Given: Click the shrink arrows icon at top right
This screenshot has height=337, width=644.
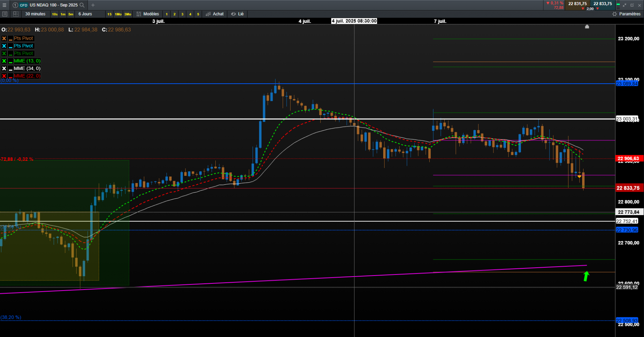Looking at the screenshot, I should (625, 5).
